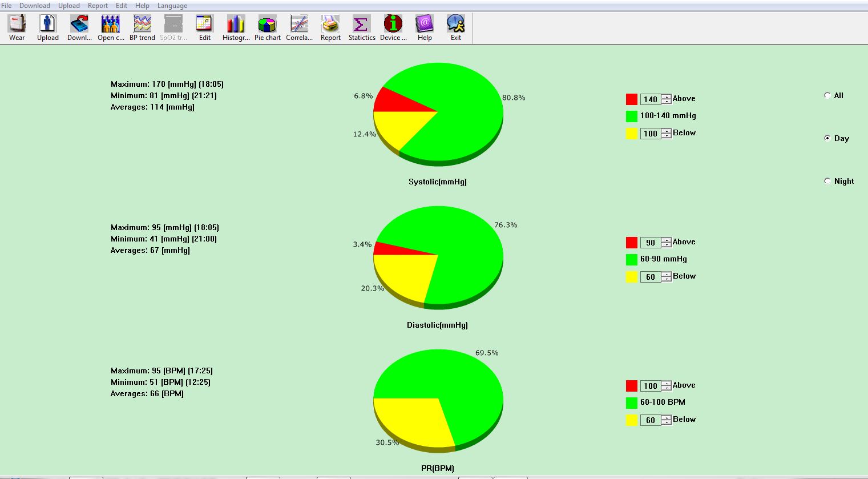Select the All radio button
868x479 pixels.
point(827,95)
